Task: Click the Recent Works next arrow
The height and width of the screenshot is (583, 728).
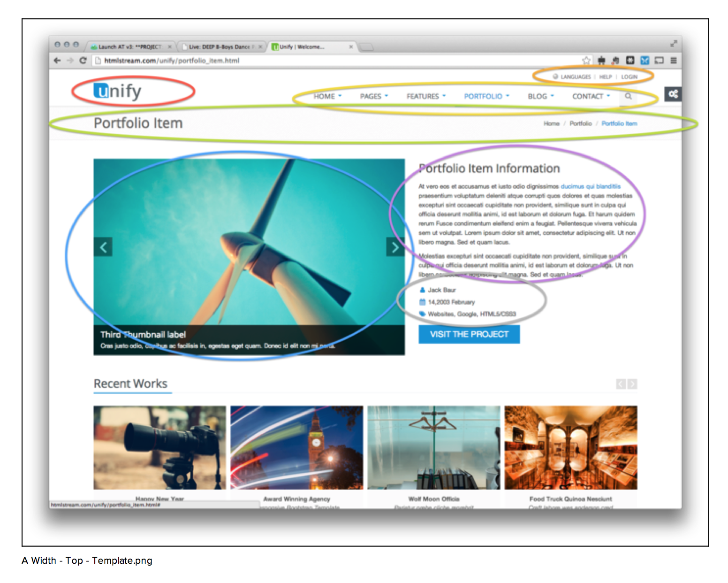Action: (x=632, y=384)
